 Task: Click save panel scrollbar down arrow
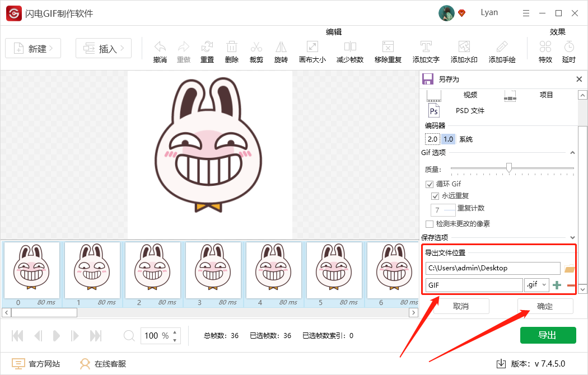(582, 289)
